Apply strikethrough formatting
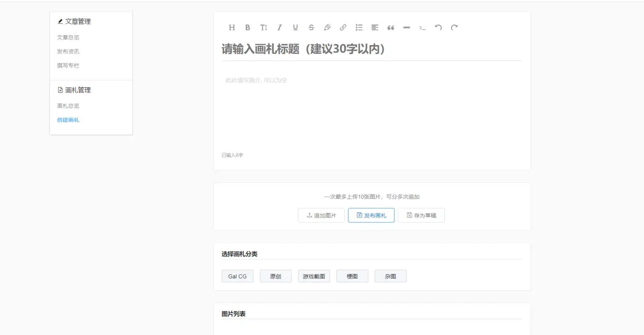The image size is (644, 335). click(x=311, y=28)
